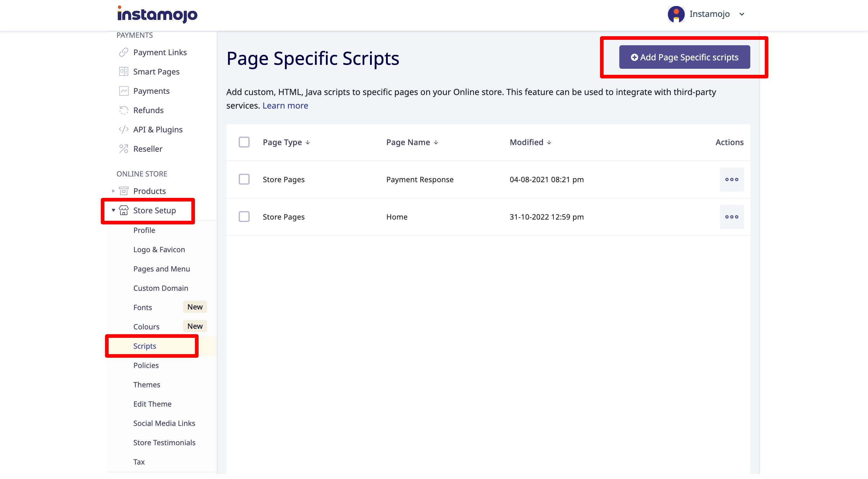
Task: Open actions menu for Home row
Action: pyautogui.click(x=731, y=217)
